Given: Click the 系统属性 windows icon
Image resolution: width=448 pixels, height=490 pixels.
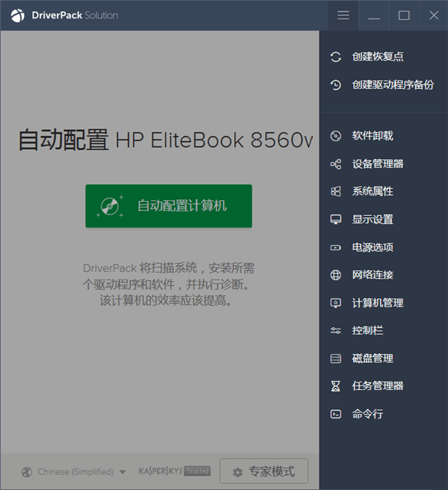Looking at the screenshot, I should tap(335, 191).
